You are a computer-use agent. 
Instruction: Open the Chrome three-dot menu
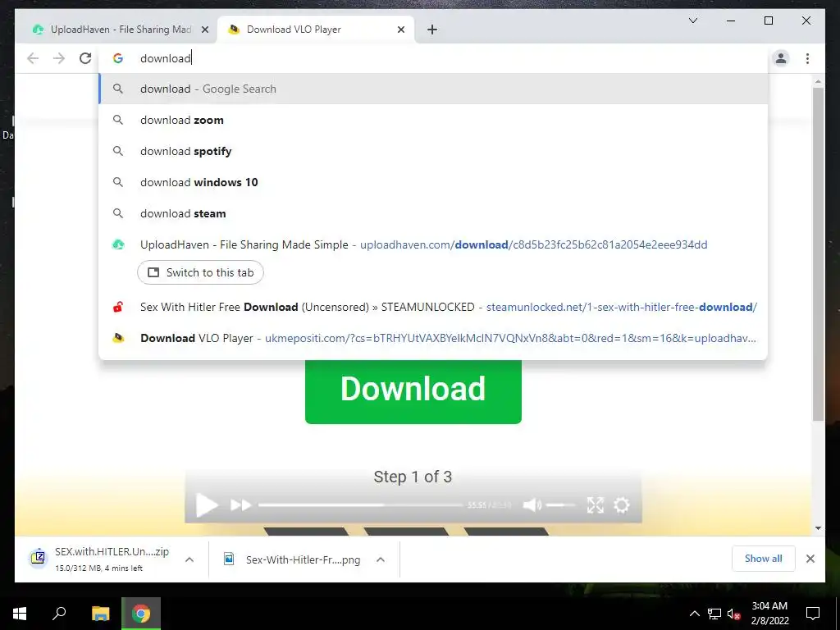click(x=807, y=58)
